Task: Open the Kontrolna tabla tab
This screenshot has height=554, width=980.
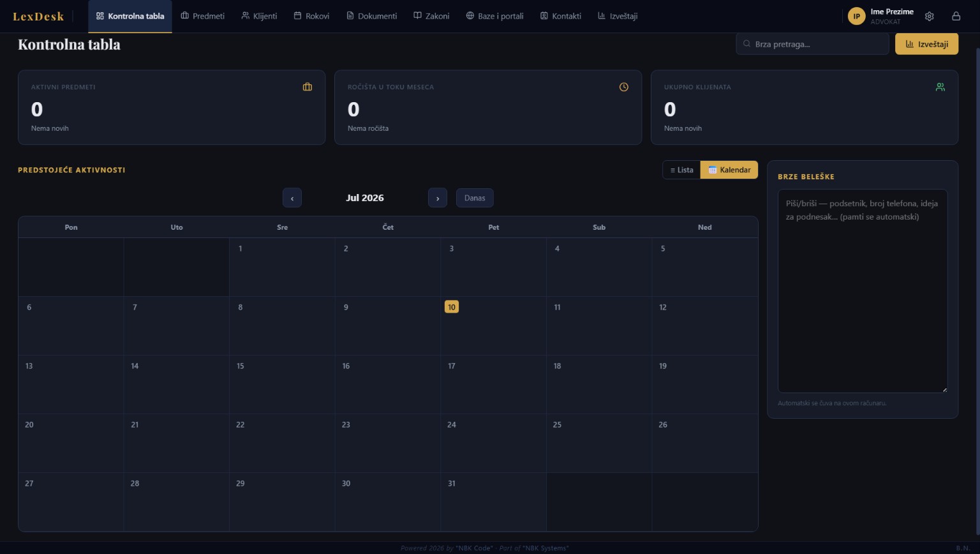Action: pyautogui.click(x=130, y=16)
